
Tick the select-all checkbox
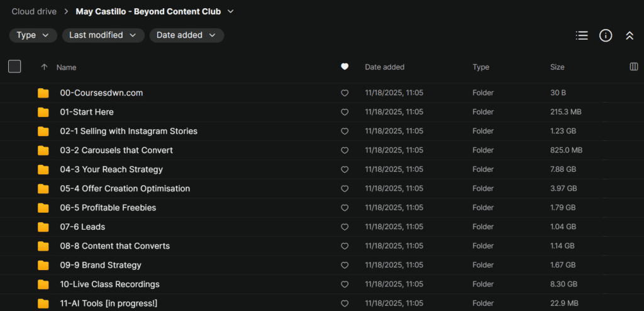[14, 67]
